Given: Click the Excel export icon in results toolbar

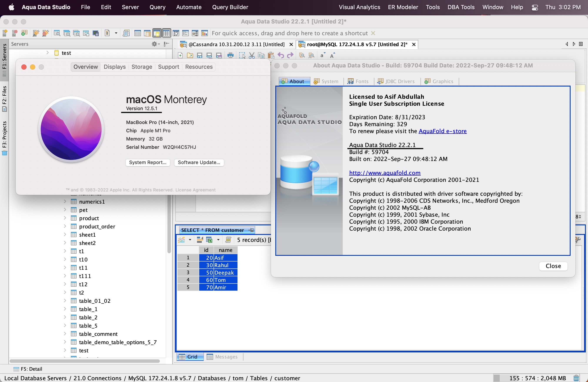Looking at the screenshot, I should pos(209,240).
